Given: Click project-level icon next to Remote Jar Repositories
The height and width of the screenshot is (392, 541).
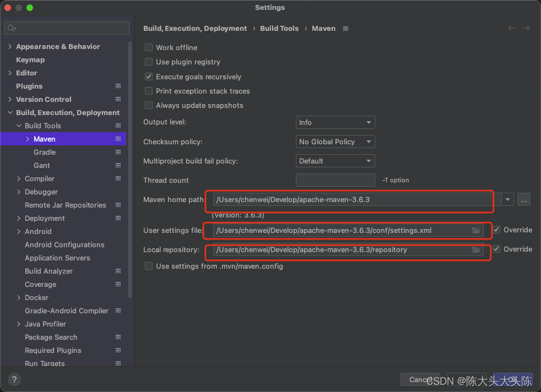Looking at the screenshot, I should 118,205.
